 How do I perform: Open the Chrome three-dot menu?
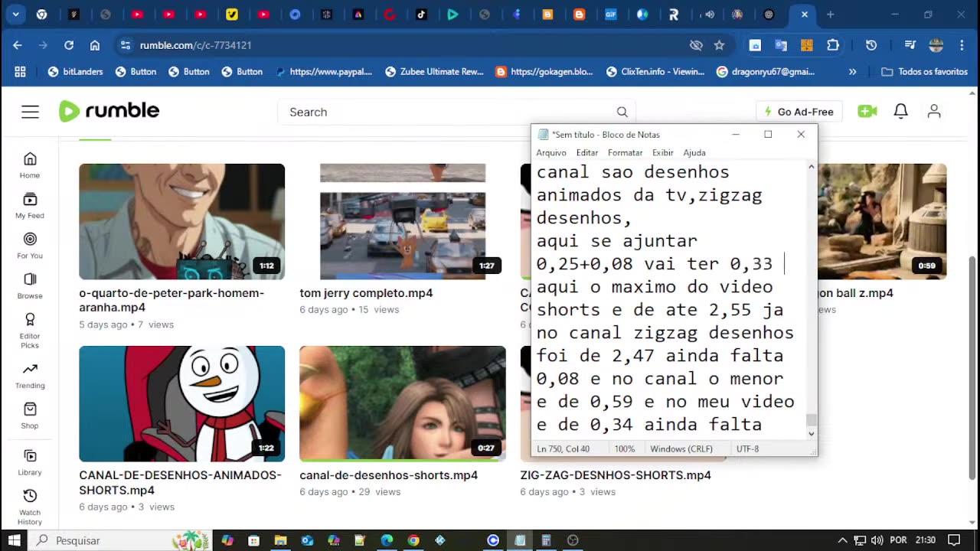(962, 45)
